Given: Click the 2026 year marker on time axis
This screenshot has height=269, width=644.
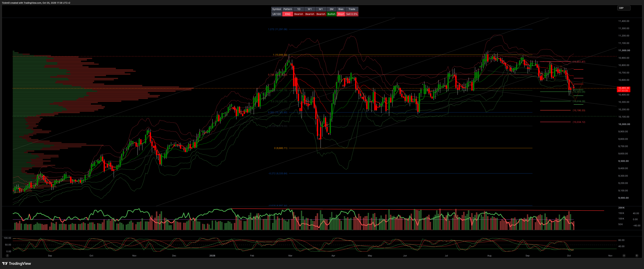Looking at the screenshot, I should coord(212,256).
